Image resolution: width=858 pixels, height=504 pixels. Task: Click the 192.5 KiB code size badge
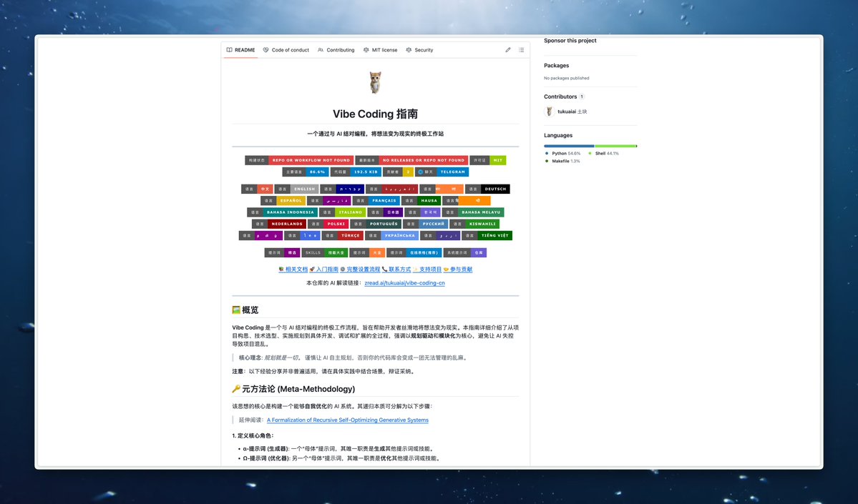(356, 172)
